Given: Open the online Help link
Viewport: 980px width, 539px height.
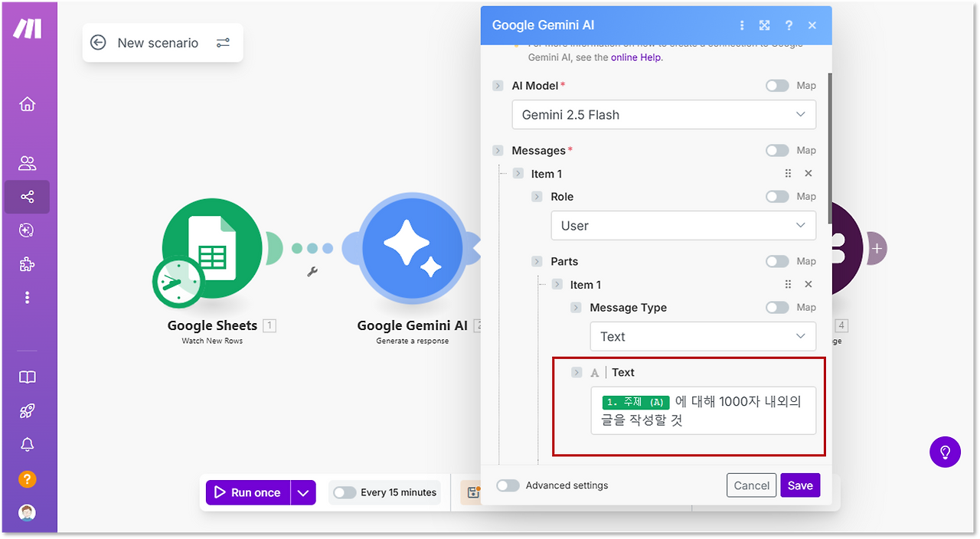Looking at the screenshot, I should coord(636,57).
